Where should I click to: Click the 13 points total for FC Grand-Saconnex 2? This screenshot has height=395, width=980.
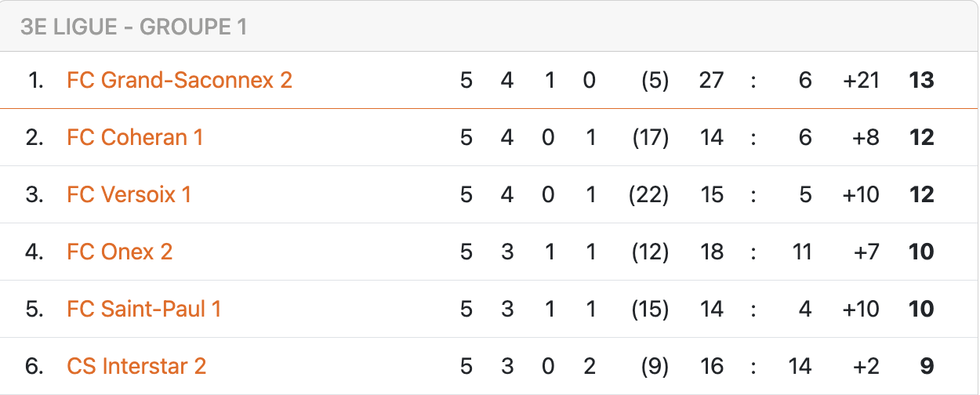click(921, 80)
